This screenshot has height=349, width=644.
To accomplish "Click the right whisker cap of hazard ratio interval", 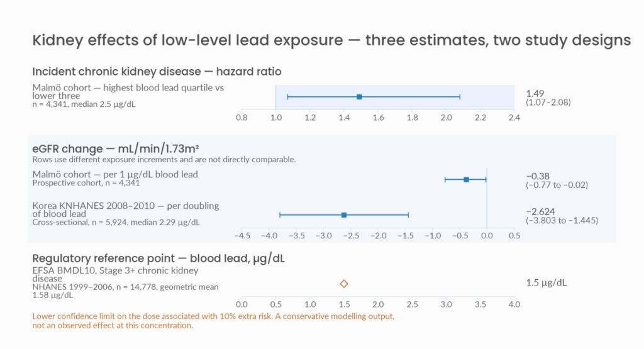I will [x=460, y=97].
